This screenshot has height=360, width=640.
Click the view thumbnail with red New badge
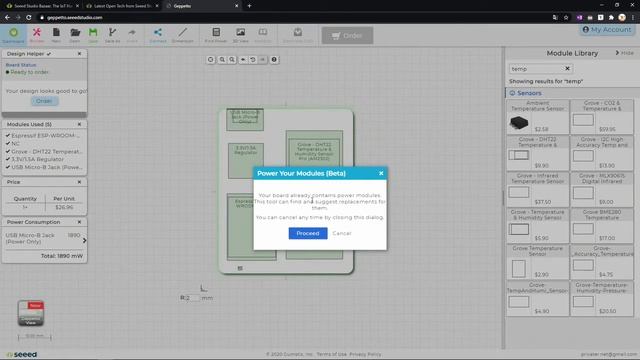click(31, 313)
